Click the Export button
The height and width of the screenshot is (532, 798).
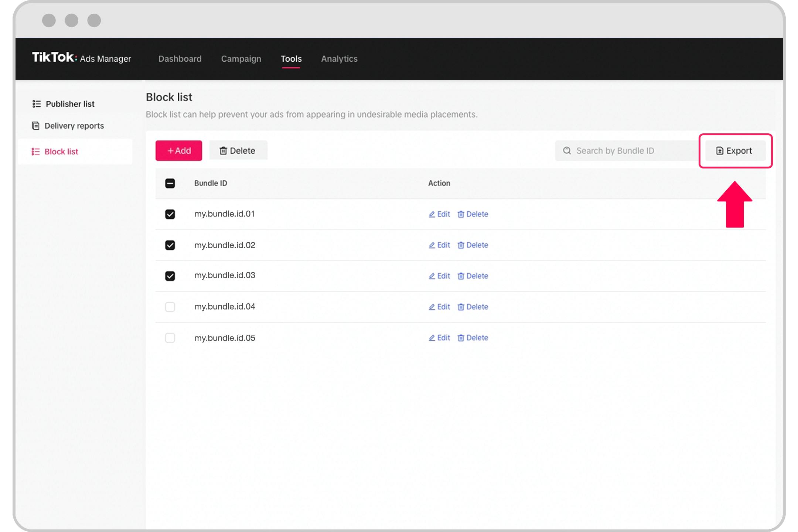pyautogui.click(x=735, y=151)
